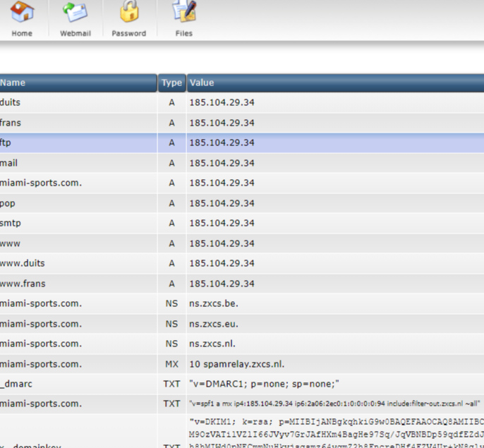Open the Files icon in the toolbar

pyautogui.click(x=184, y=12)
